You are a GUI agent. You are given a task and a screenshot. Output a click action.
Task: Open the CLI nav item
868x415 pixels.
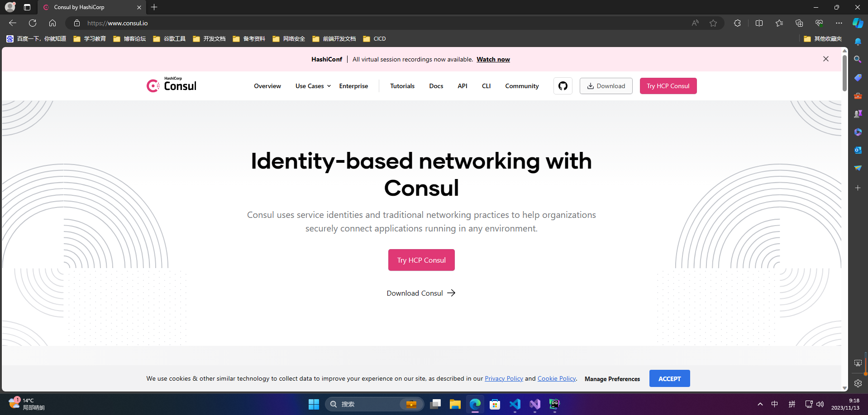point(486,86)
